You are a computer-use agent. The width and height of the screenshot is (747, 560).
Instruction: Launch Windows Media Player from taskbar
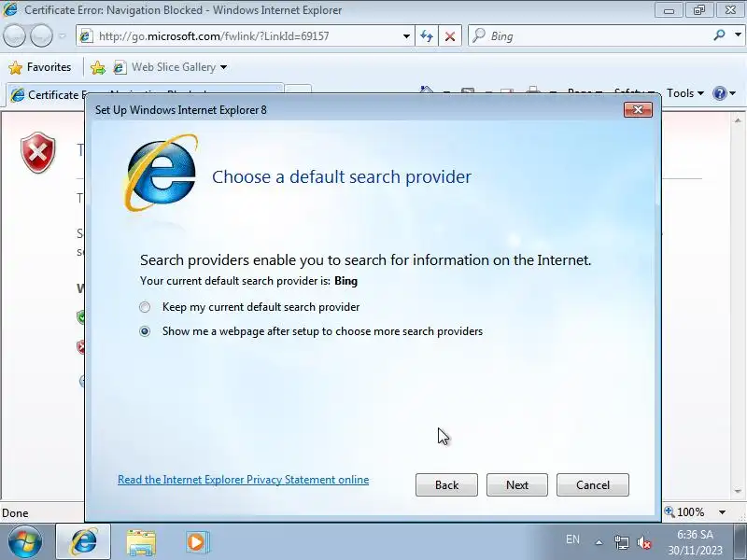point(197,542)
